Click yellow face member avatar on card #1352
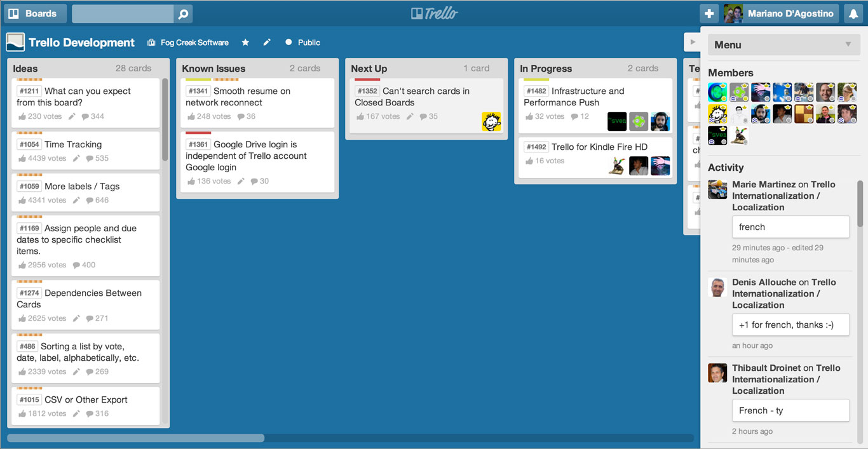 point(491,121)
